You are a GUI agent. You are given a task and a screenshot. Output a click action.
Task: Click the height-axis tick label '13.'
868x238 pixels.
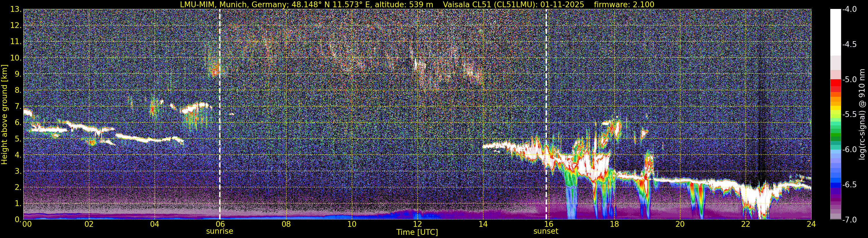16,10
